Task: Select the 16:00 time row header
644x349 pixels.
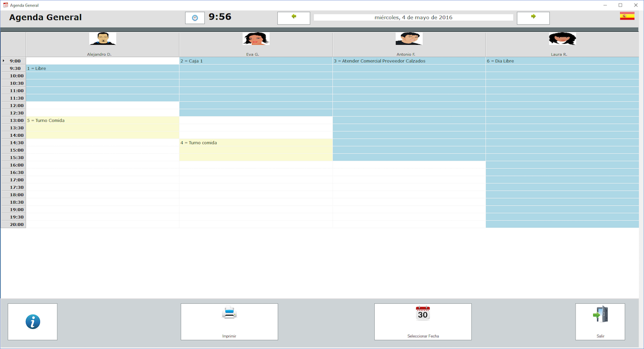Action: point(14,165)
